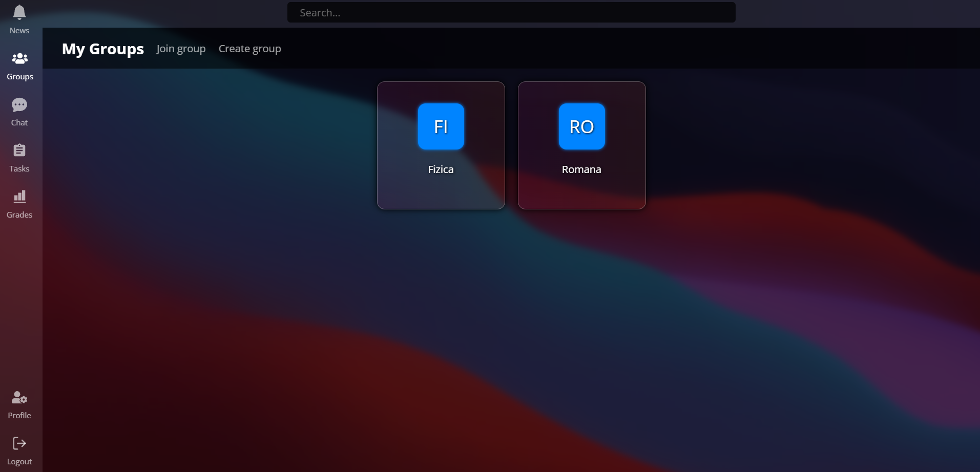Click the Logout text label

click(19, 462)
